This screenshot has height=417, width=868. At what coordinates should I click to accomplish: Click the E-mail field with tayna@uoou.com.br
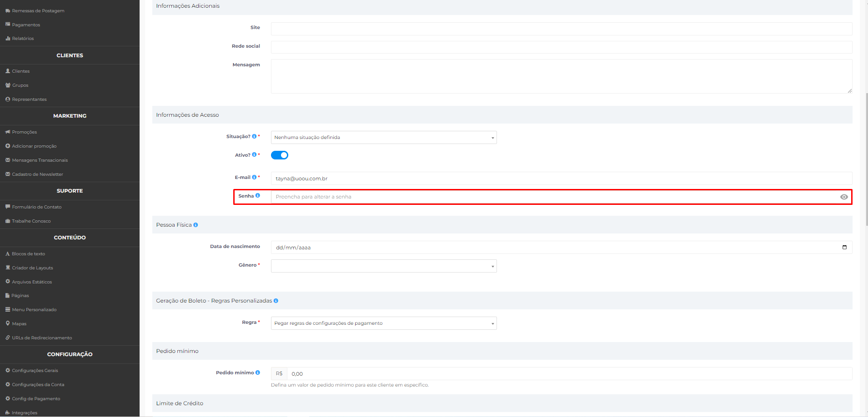pyautogui.click(x=562, y=178)
